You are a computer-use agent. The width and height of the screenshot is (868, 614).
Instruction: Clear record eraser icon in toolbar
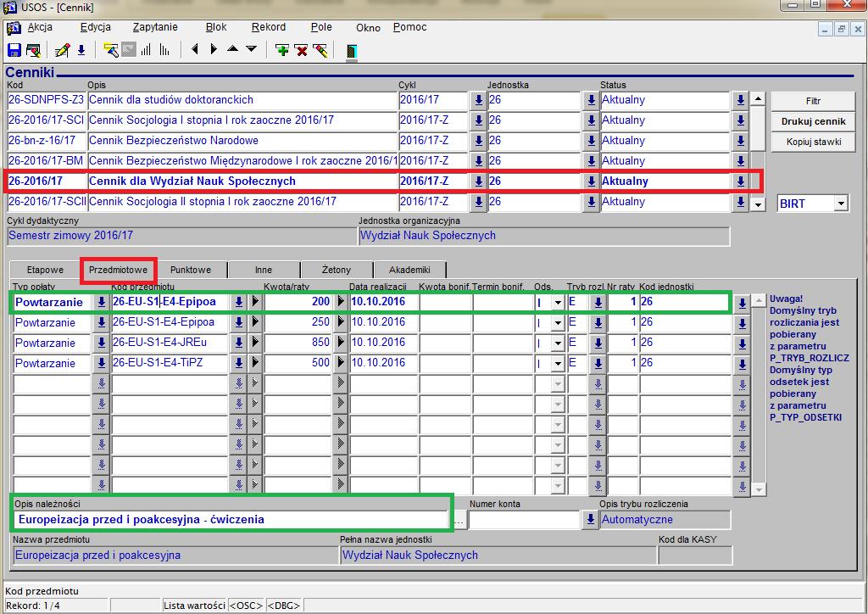click(x=320, y=50)
